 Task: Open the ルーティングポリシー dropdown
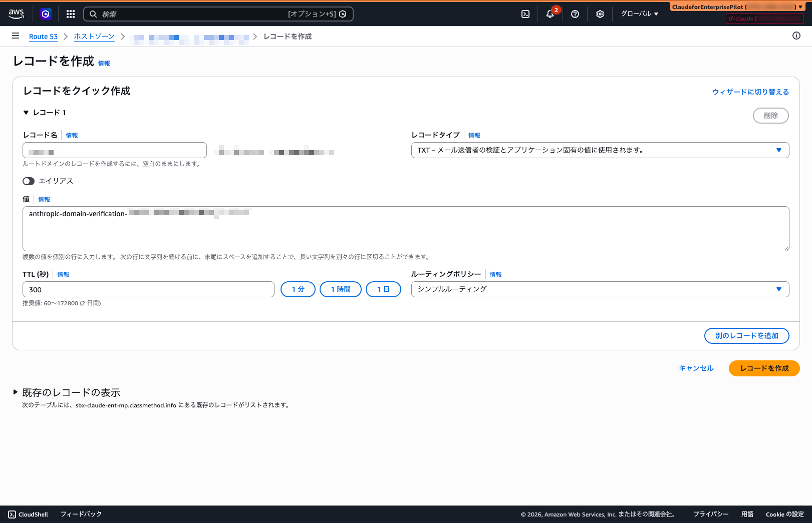click(x=600, y=289)
